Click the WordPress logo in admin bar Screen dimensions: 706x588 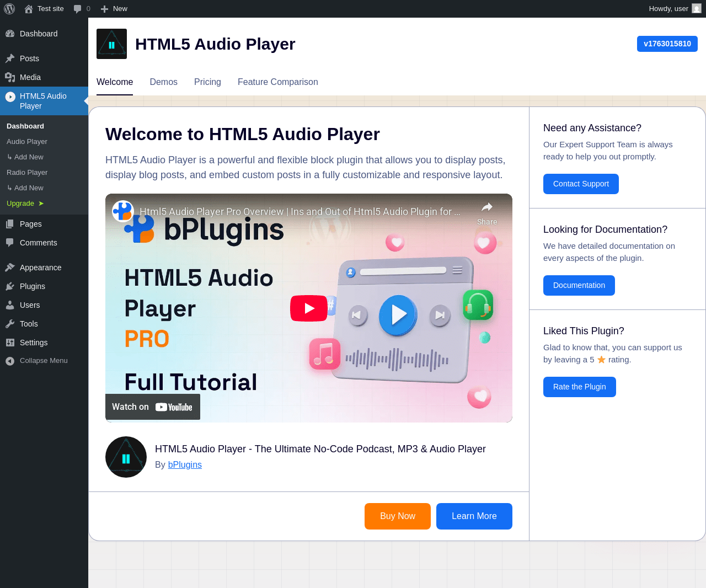pos(9,9)
